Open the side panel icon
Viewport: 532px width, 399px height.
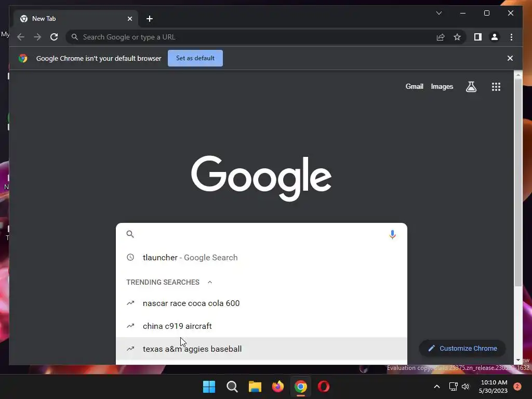(x=478, y=37)
